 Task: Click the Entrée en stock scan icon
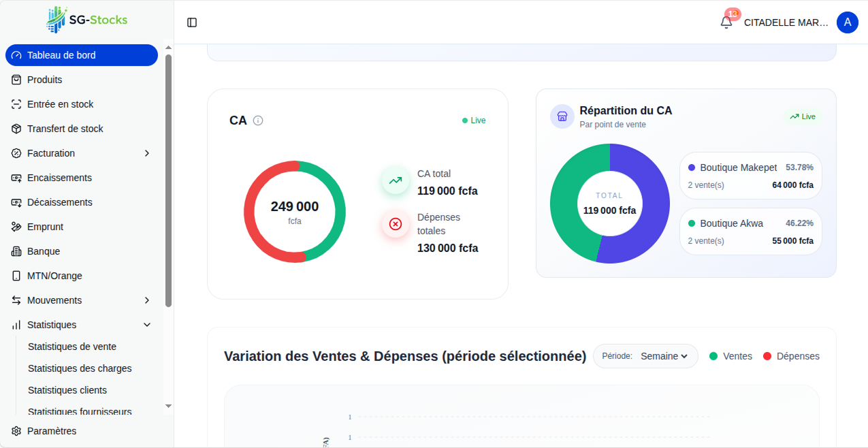(16, 104)
